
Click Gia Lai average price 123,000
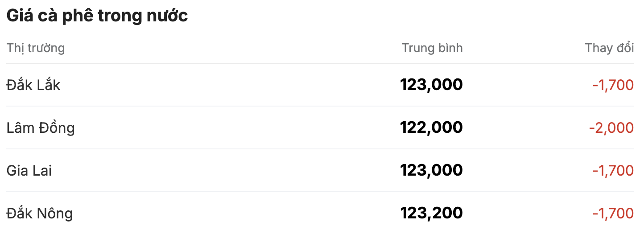point(431,170)
